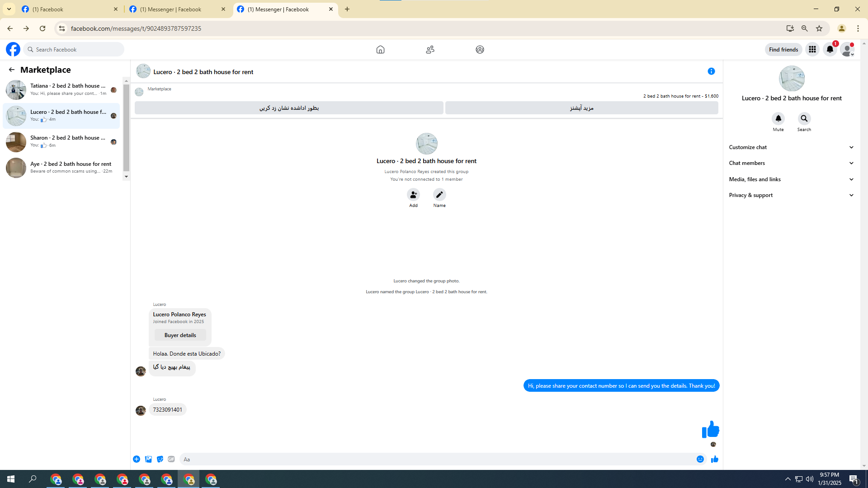Viewport: 868px width, 488px height.
Task: Click the phone number message 7323091401
Action: tap(168, 410)
